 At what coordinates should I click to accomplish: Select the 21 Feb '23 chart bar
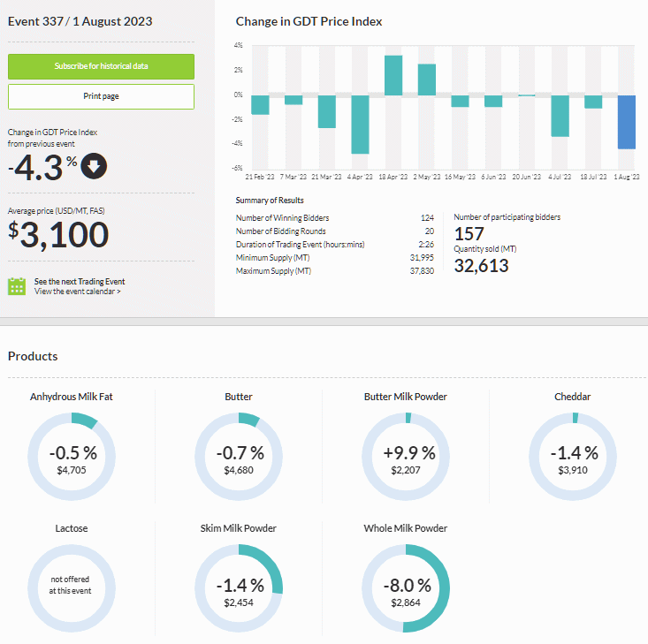[260, 105]
